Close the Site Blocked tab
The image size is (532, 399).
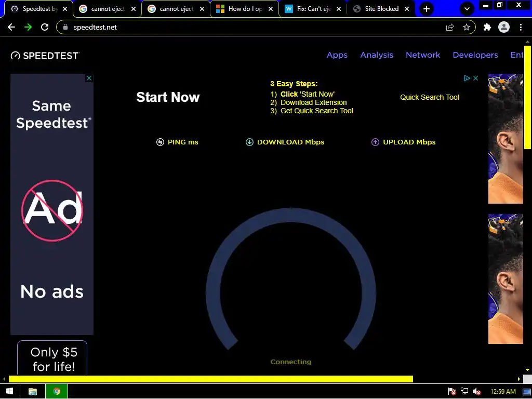(407, 9)
